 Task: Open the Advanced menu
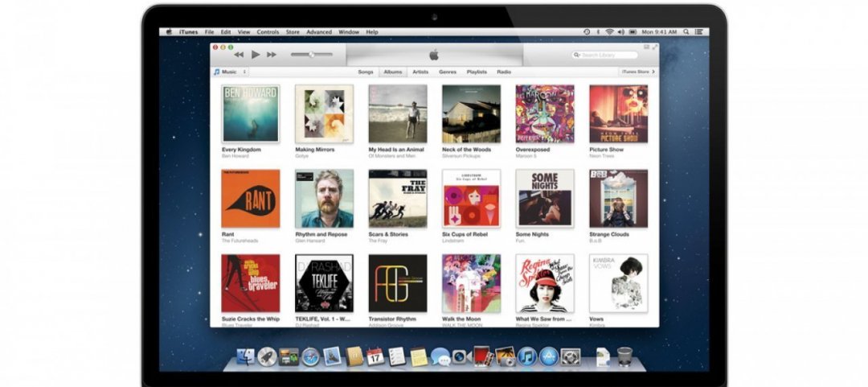319,32
